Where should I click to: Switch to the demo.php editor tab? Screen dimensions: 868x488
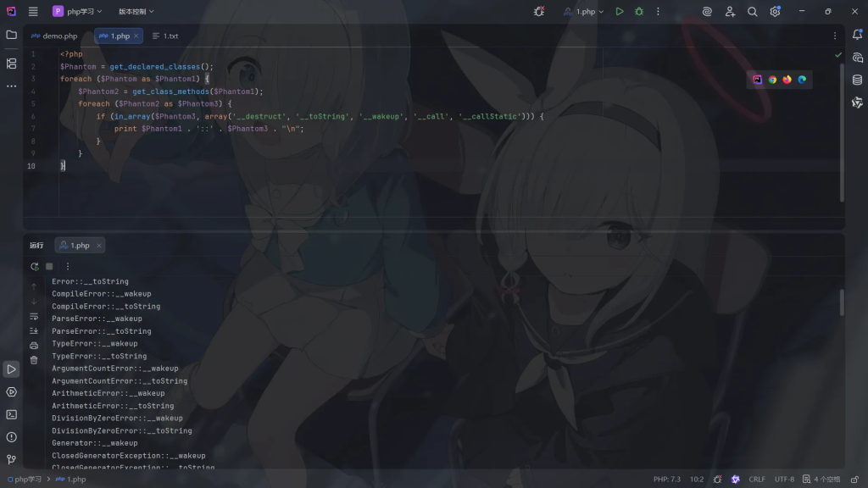pyautogui.click(x=54, y=36)
